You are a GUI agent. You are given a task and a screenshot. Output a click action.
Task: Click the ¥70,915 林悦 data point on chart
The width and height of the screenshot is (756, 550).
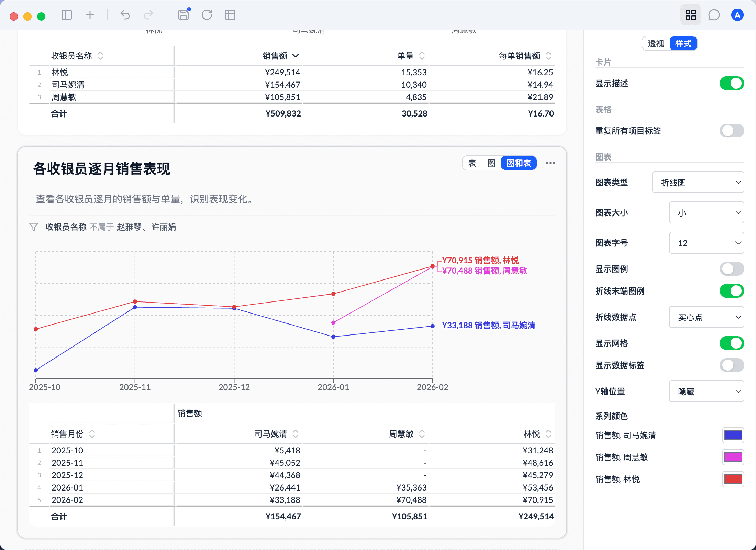tap(432, 266)
